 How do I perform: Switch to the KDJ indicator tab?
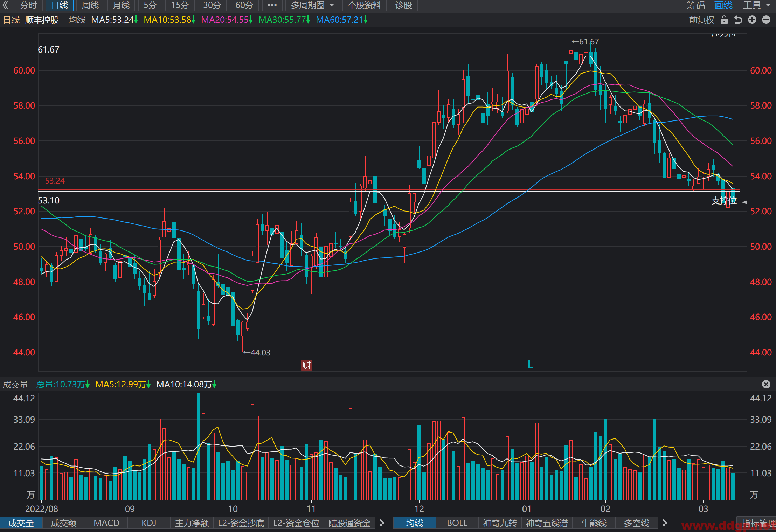(149, 523)
